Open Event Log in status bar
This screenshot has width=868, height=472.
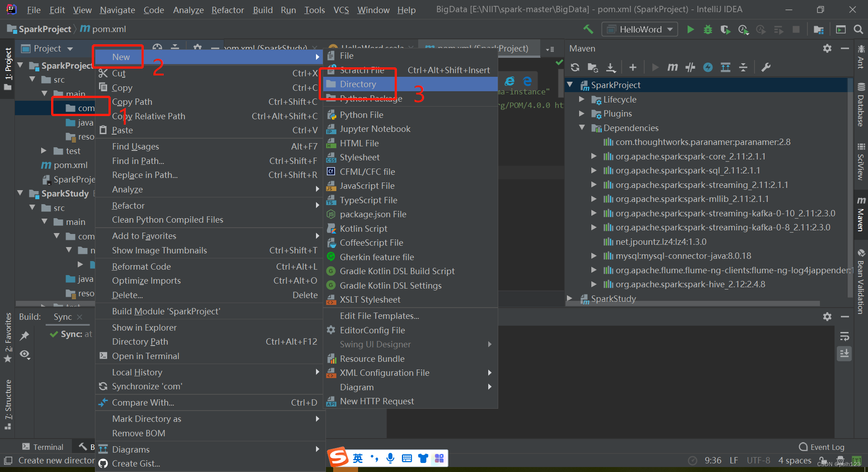tap(822, 447)
